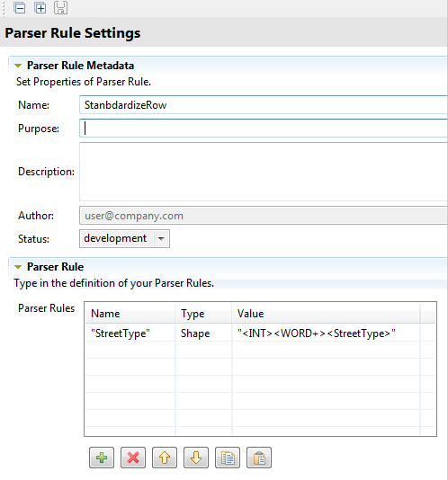Collapse the Parser Rule section
Viewport: 448px width, 480px height.
[x=18, y=267]
